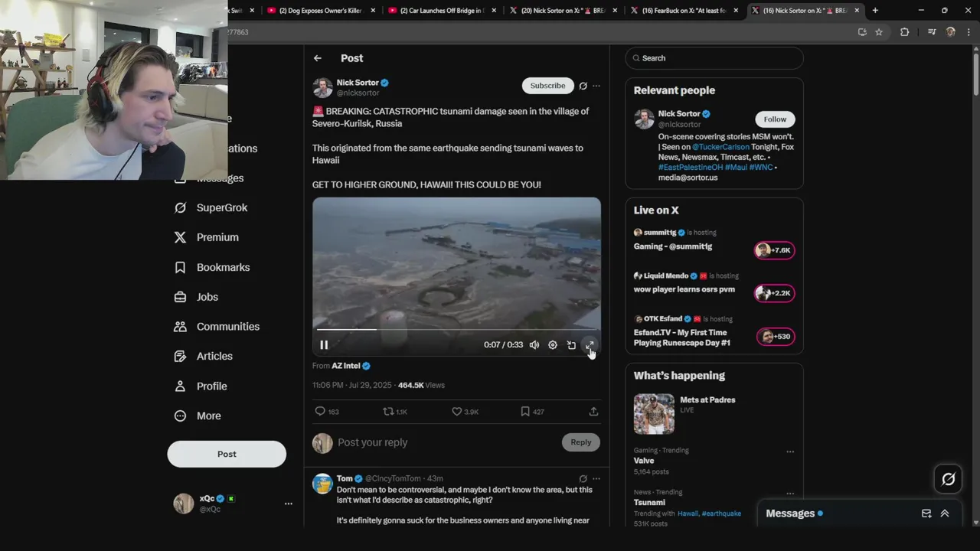Click the X search box
The image size is (980, 551).
coord(714,58)
